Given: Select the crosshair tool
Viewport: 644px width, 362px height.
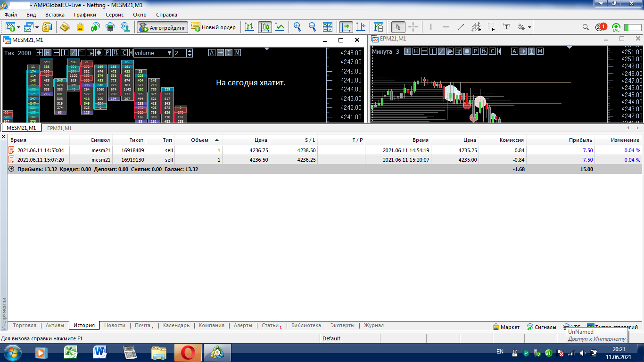Looking at the screenshot, I should (x=413, y=27).
